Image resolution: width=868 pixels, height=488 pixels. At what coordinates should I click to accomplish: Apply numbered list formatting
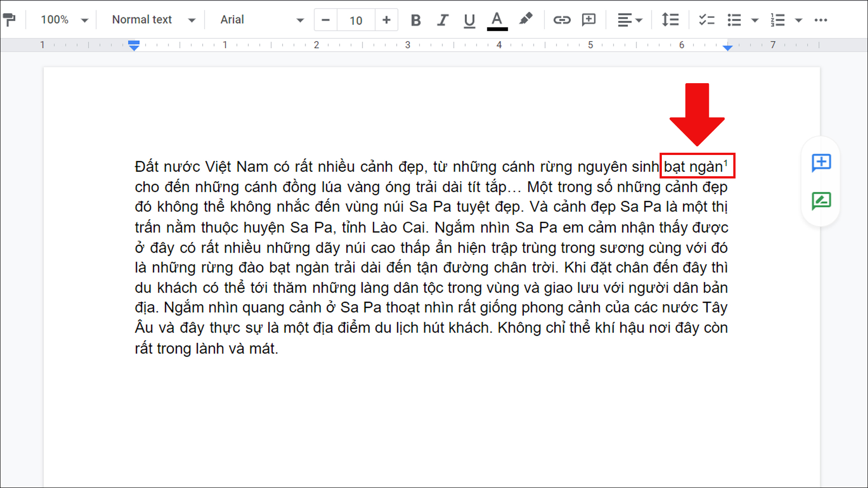(778, 20)
